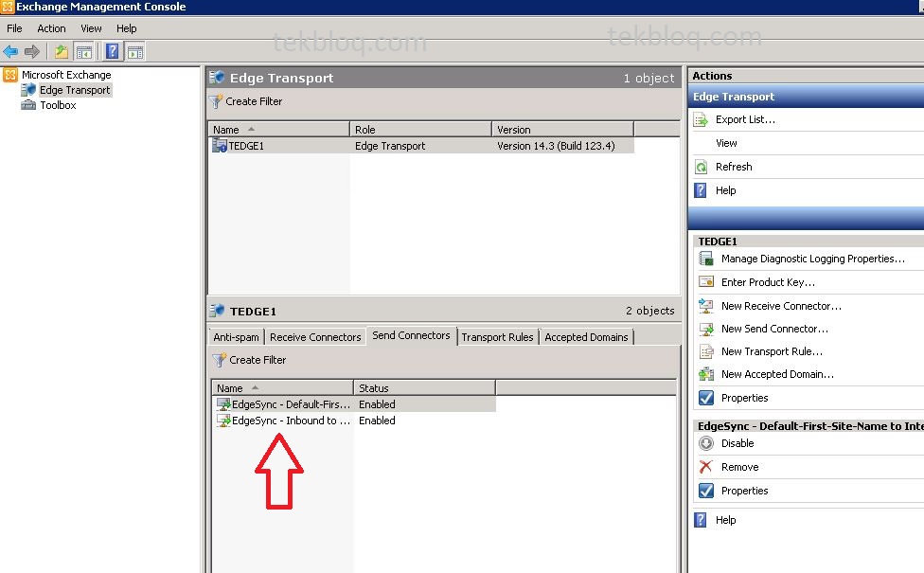This screenshot has height=573, width=924.
Task: Open View submenu in Actions pane
Action: (726, 143)
